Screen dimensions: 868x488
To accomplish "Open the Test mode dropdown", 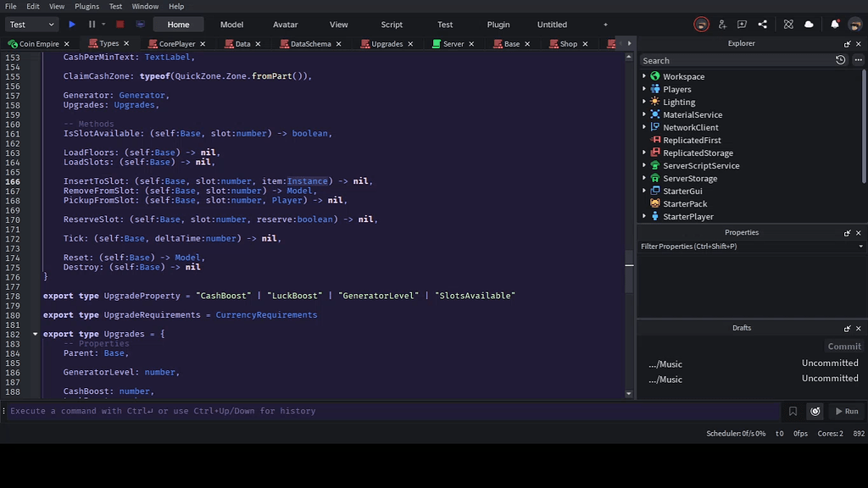I will [31, 25].
